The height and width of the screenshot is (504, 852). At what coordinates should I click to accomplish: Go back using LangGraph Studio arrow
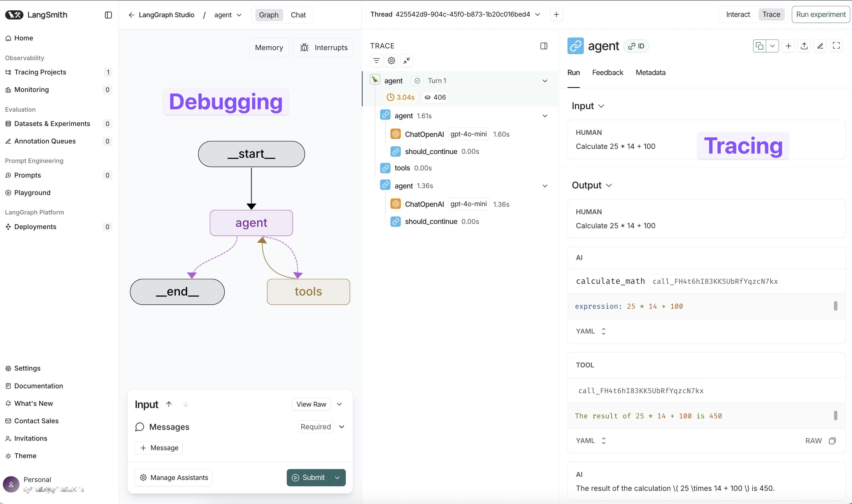point(131,15)
